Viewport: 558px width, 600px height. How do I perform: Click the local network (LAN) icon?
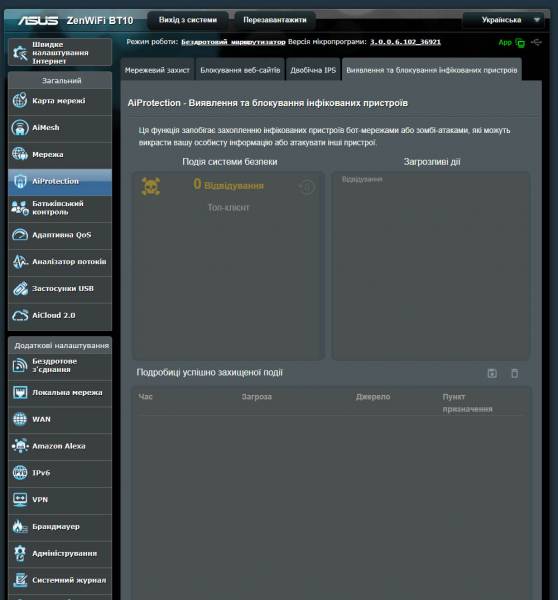point(20,392)
